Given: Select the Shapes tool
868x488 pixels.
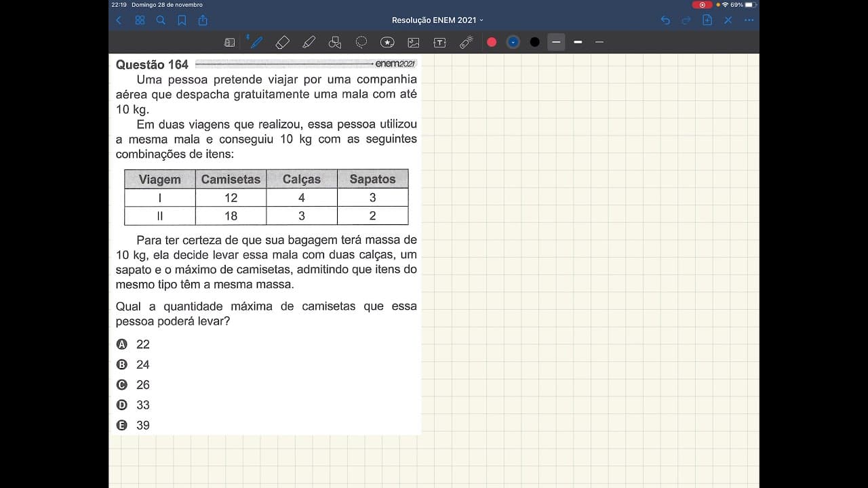Looking at the screenshot, I should click(x=335, y=42).
